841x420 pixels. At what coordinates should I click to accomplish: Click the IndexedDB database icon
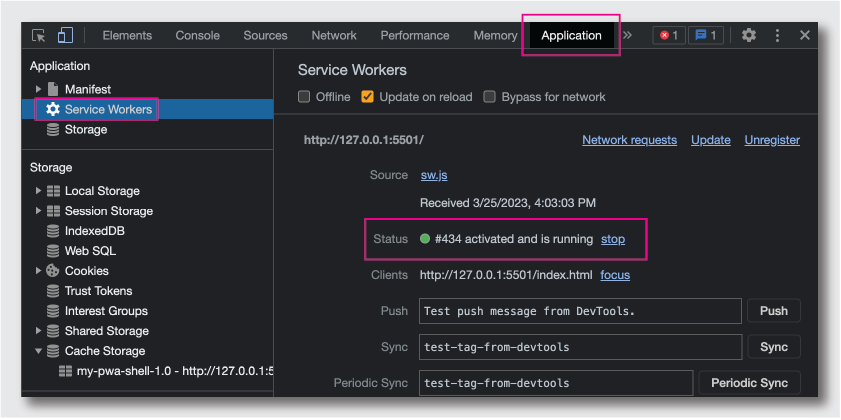53,231
